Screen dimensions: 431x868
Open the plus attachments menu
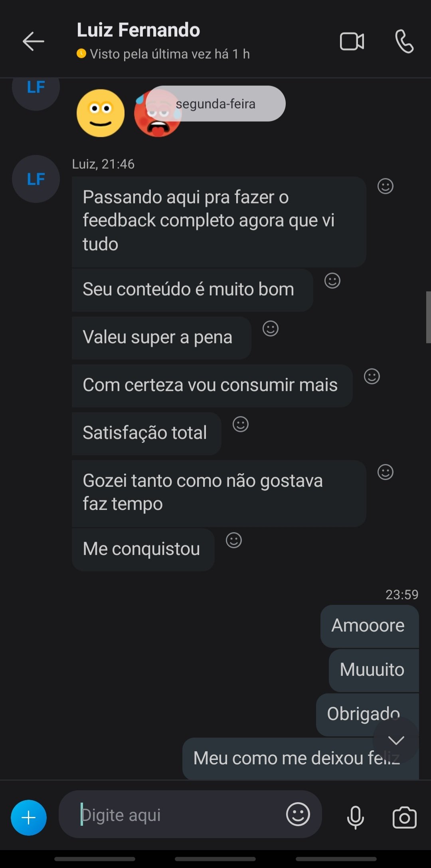pyautogui.click(x=29, y=818)
